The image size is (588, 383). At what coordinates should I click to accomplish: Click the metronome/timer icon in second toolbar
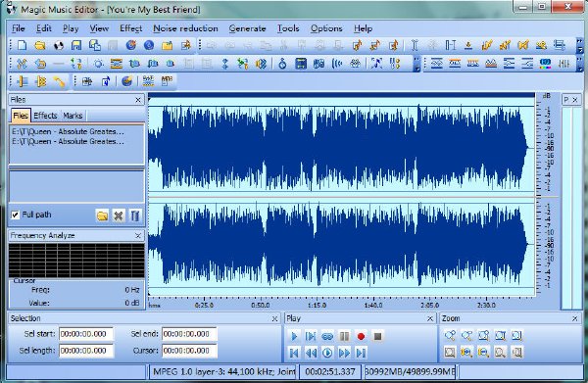(x=282, y=64)
